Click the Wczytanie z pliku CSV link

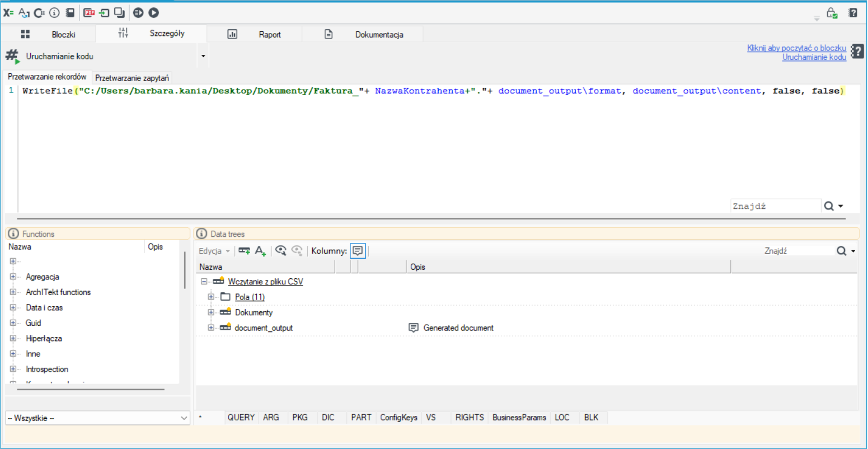click(x=265, y=282)
